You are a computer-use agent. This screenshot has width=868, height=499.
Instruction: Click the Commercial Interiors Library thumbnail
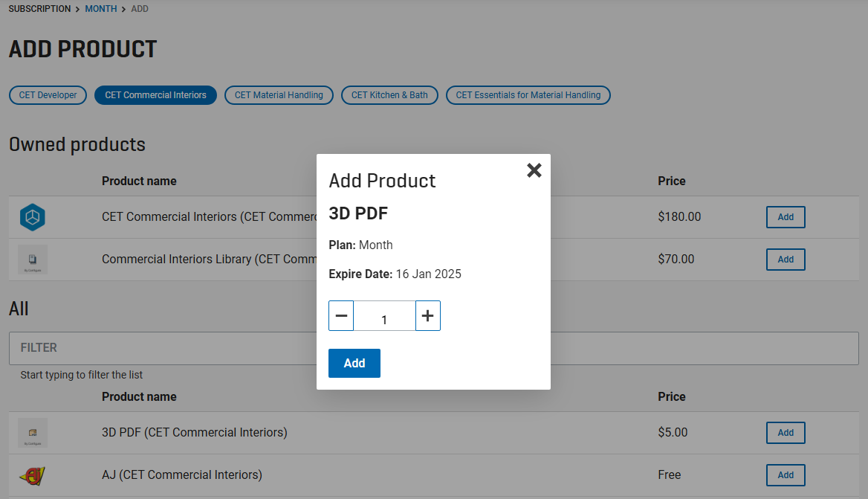(33, 260)
